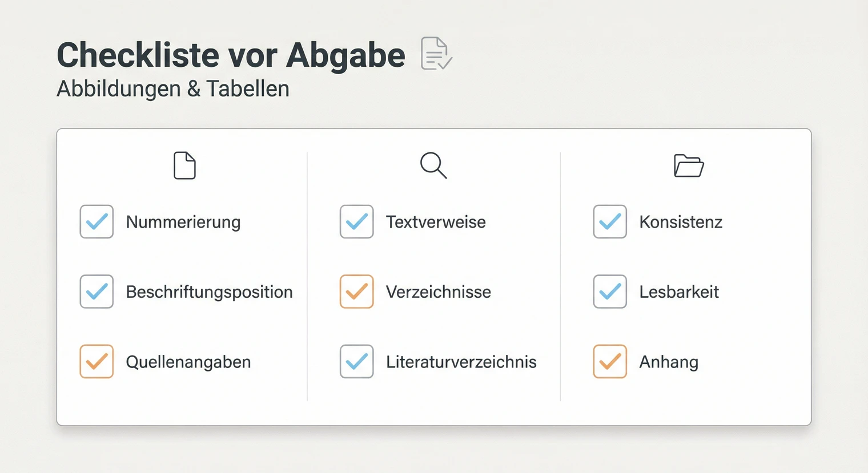Select the Abbildungen & Tabellen subtitle
Screen dimensions: 868x473
coord(173,89)
